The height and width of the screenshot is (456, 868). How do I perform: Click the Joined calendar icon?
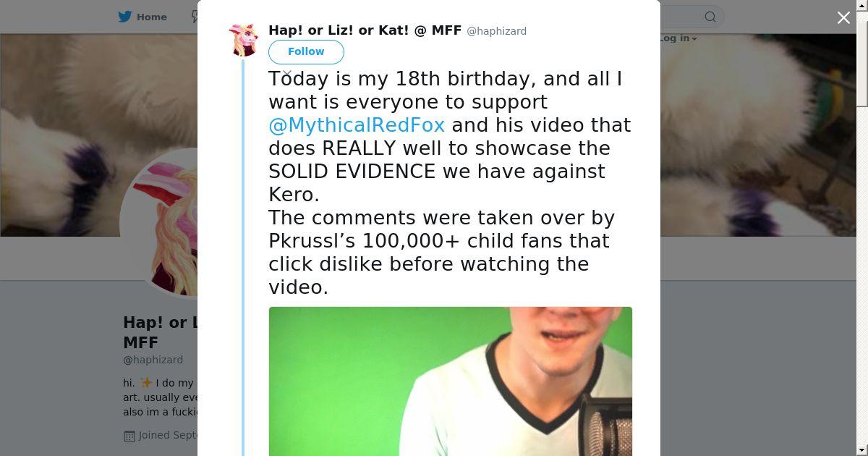tap(129, 436)
